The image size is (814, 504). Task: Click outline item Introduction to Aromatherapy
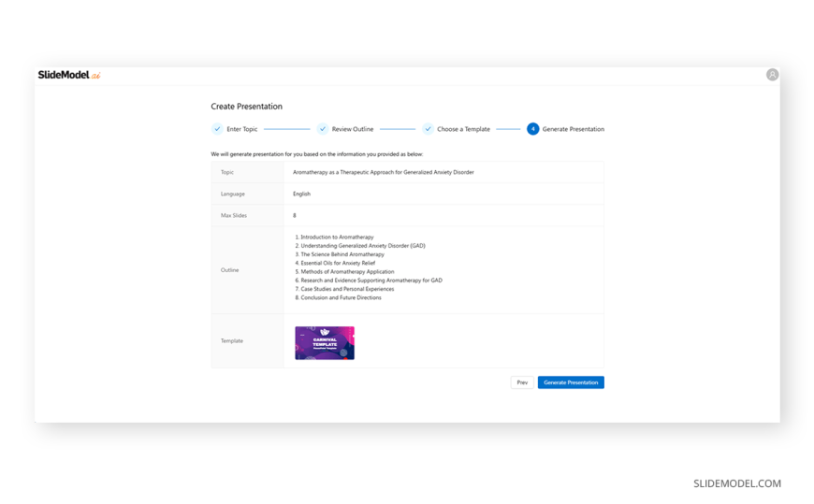pos(336,238)
